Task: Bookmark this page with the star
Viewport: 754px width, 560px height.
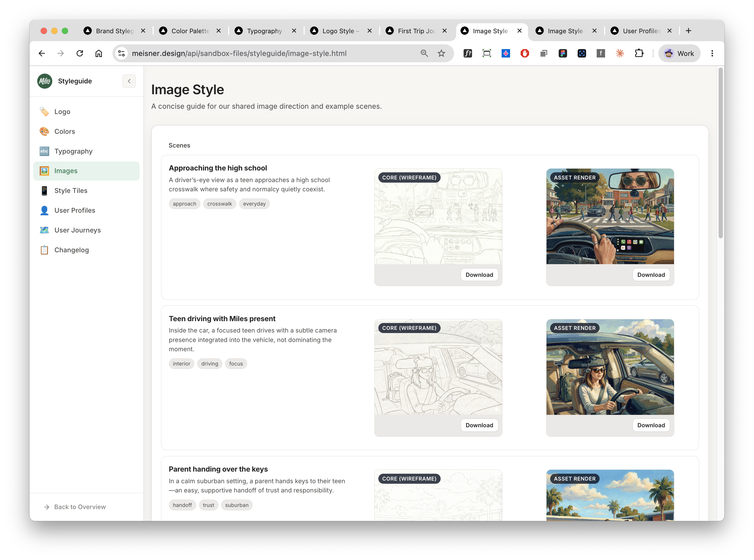Action: pyautogui.click(x=441, y=53)
